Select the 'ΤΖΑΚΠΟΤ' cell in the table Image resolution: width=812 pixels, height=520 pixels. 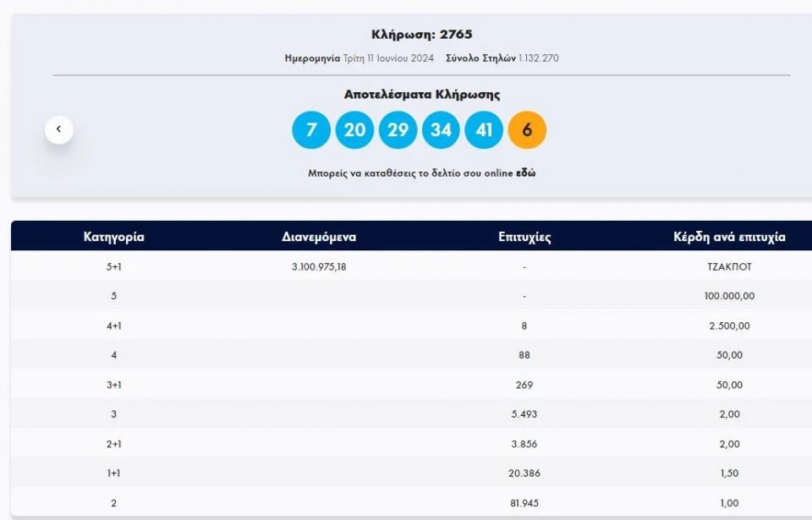coord(729,266)
